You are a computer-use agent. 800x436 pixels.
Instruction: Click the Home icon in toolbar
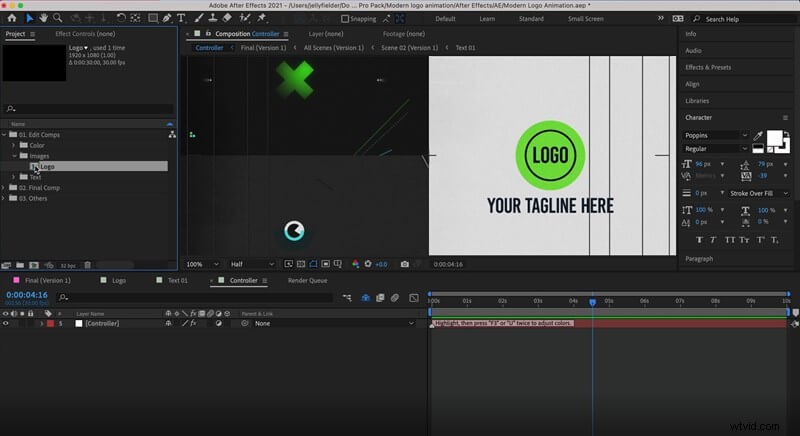click(x=12, y=18)
